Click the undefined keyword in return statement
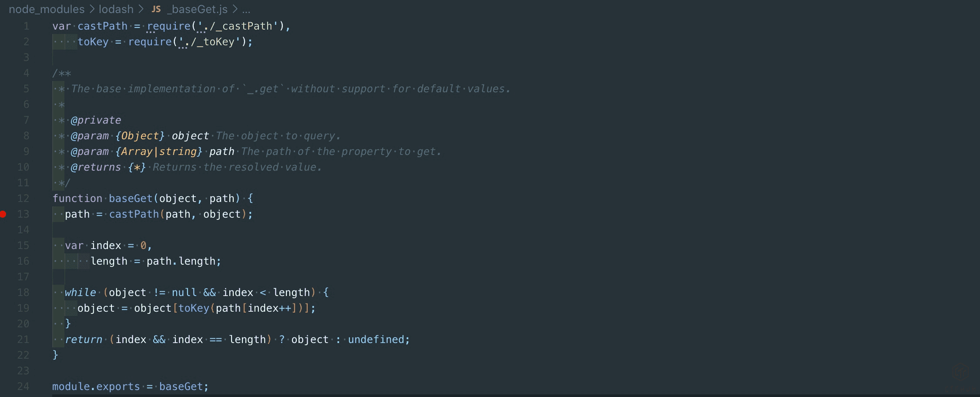The width and height of the screenshot is (980, 397). click(x=376, y=340)
